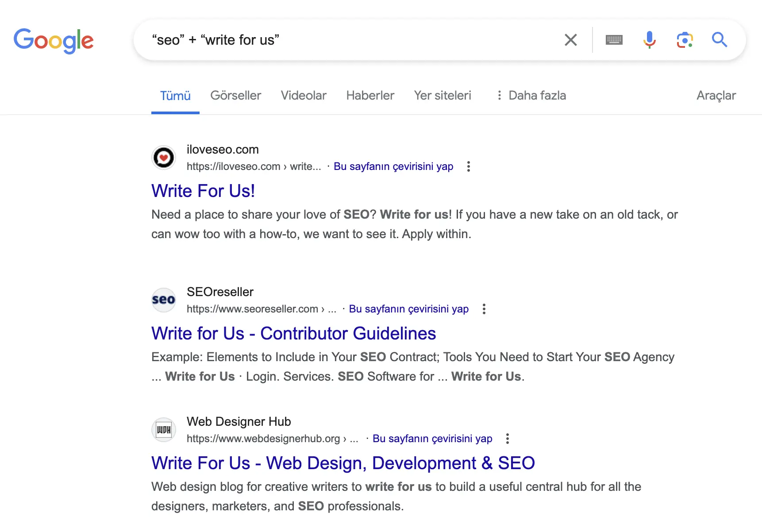The height and width of the screenshot is (532, 762).
Task: Translate the iloveseo.com page link
Action: point(393,166)
